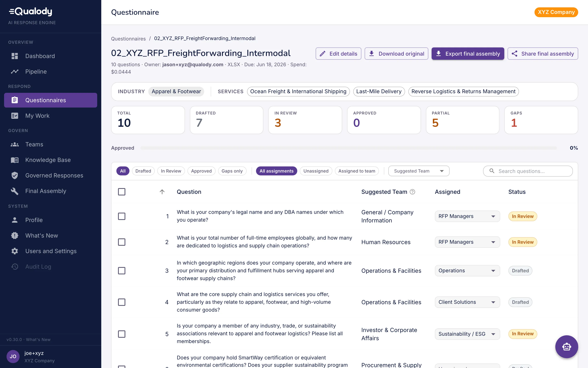The width and height of the screenshot is (588, 368).
Task: Click the share icon in Share final assembly
Action: pyautogui.click(x=514, y=54)
